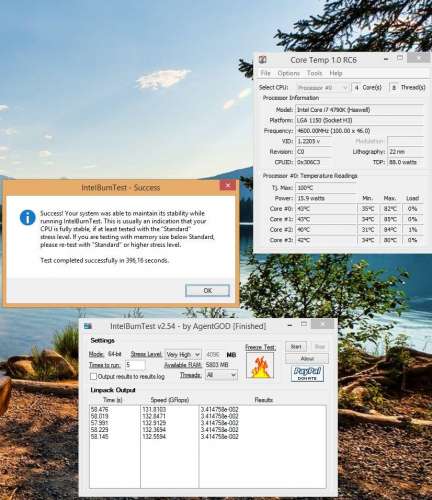Click the CPUID value 0x306C3

[313, 162]
